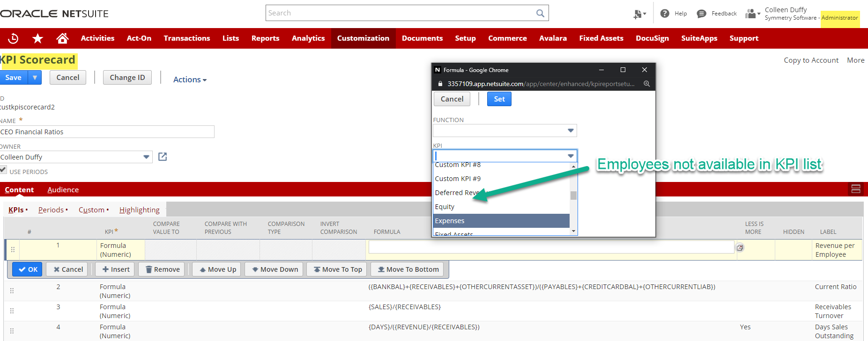Open the Create New icon menu
Screen dimensions: 868x341
tap(639, 14)
